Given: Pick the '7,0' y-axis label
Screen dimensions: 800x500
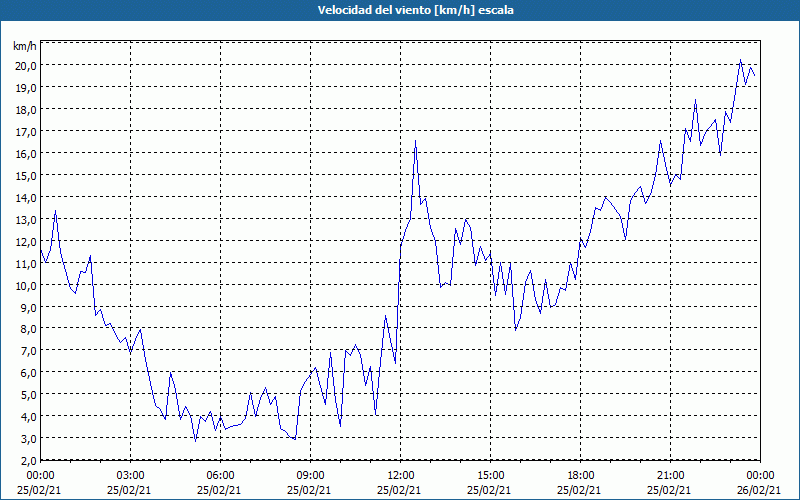Looking at the screenshot, I should point(29,351).
